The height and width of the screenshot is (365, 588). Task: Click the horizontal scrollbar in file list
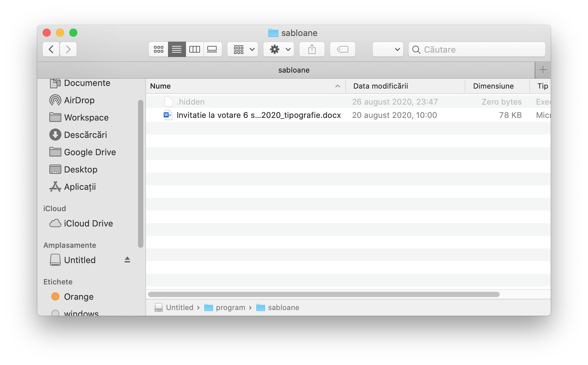(324, 294)
